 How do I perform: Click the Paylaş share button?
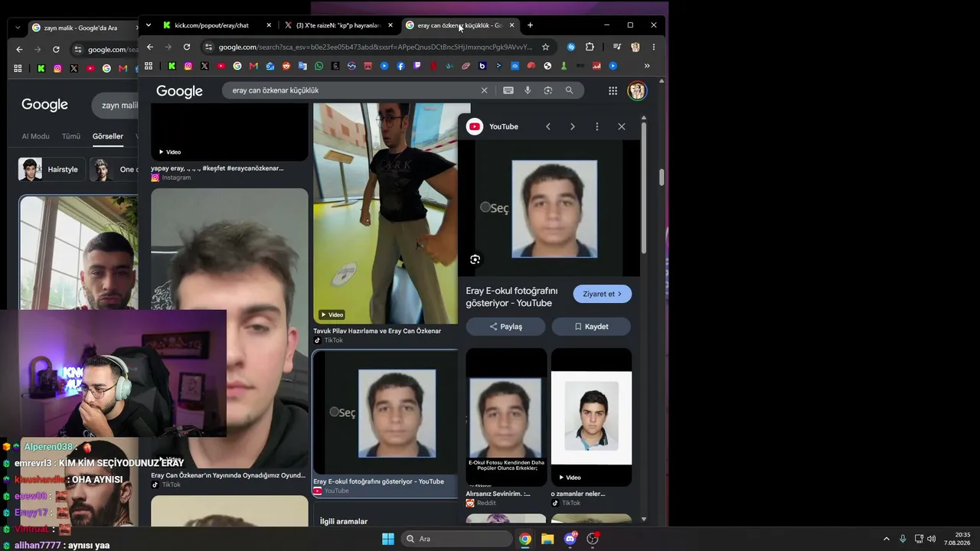[x=505, y=327]
